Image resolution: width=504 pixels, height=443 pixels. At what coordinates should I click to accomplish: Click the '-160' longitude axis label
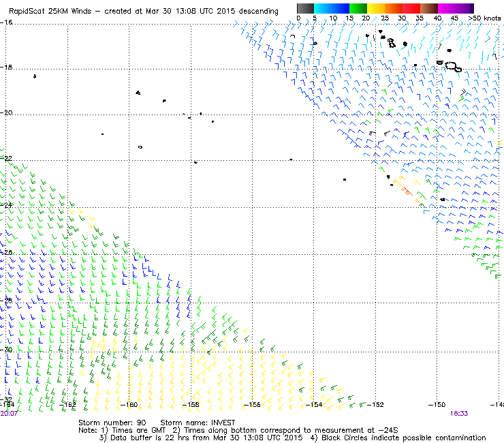(x=129, y=405)
